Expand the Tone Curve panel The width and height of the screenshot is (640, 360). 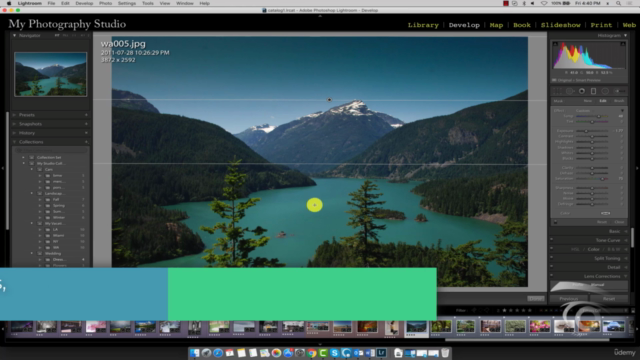point(626,240)
